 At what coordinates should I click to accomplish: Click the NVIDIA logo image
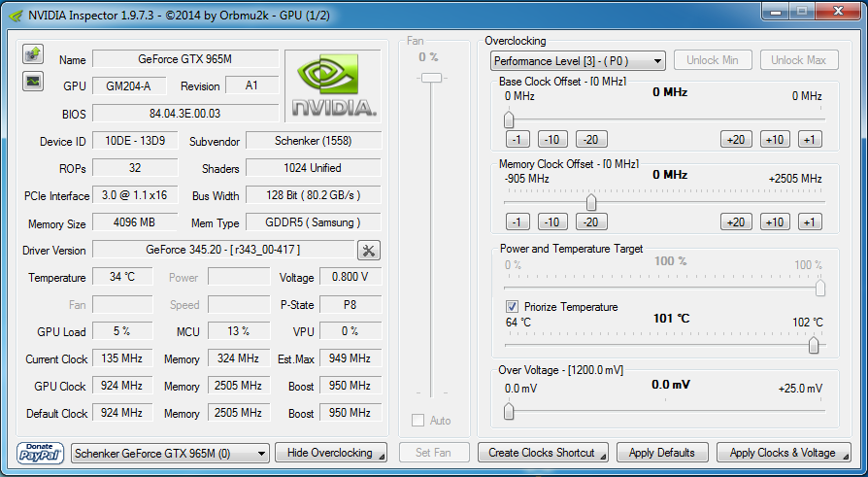point(333,85)
